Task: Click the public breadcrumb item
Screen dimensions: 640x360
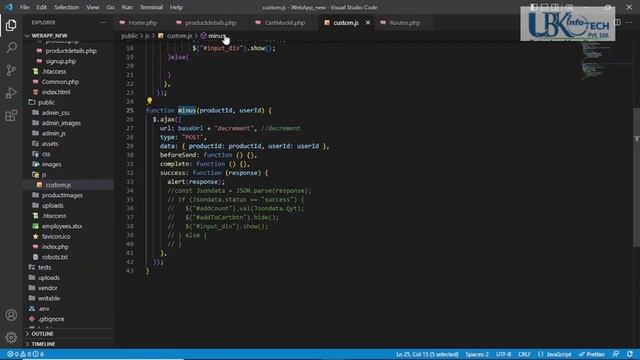Action: tap(129, 36)
